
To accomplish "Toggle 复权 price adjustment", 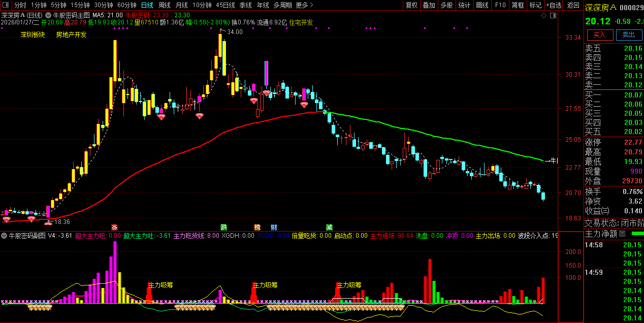I will tap(411, 5).
